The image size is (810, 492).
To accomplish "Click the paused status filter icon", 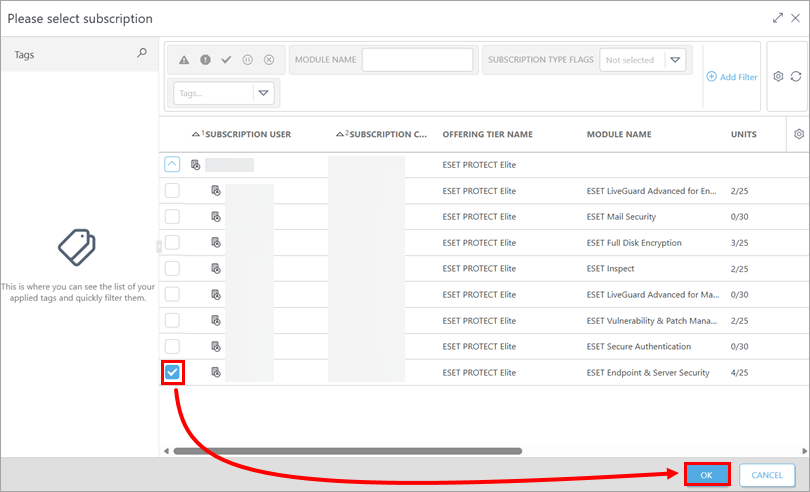I will 247,60.
